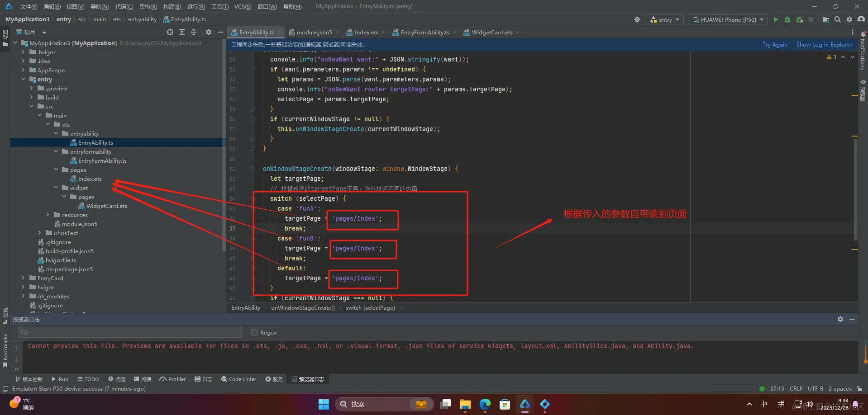Open the 文件(F) menu

[29, 6]
